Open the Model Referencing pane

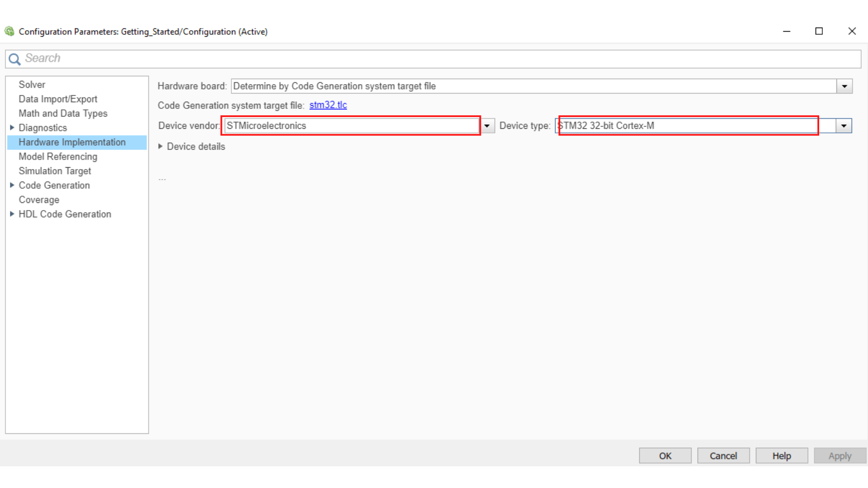pos(58,156)
